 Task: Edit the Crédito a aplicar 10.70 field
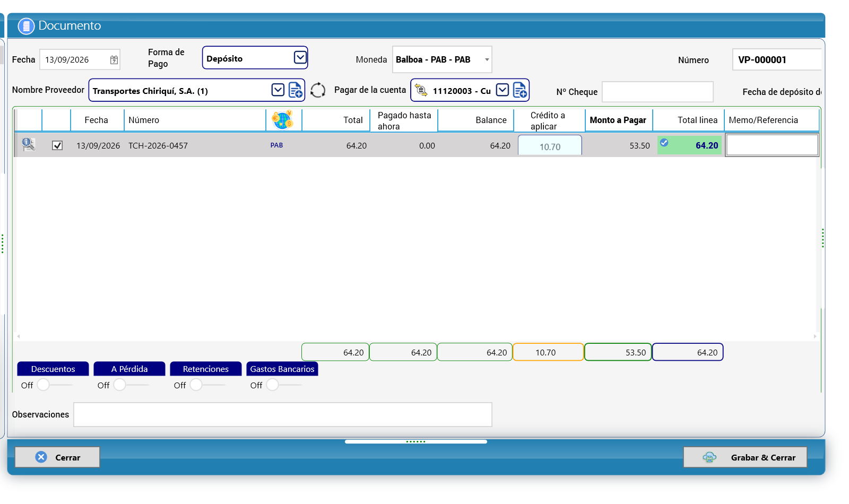[x=550, y=145]
